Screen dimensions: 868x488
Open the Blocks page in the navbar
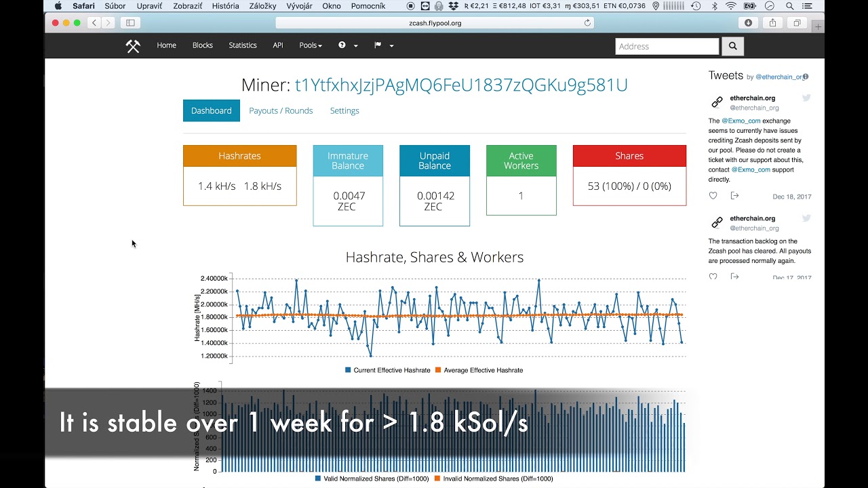pos(203,45)
